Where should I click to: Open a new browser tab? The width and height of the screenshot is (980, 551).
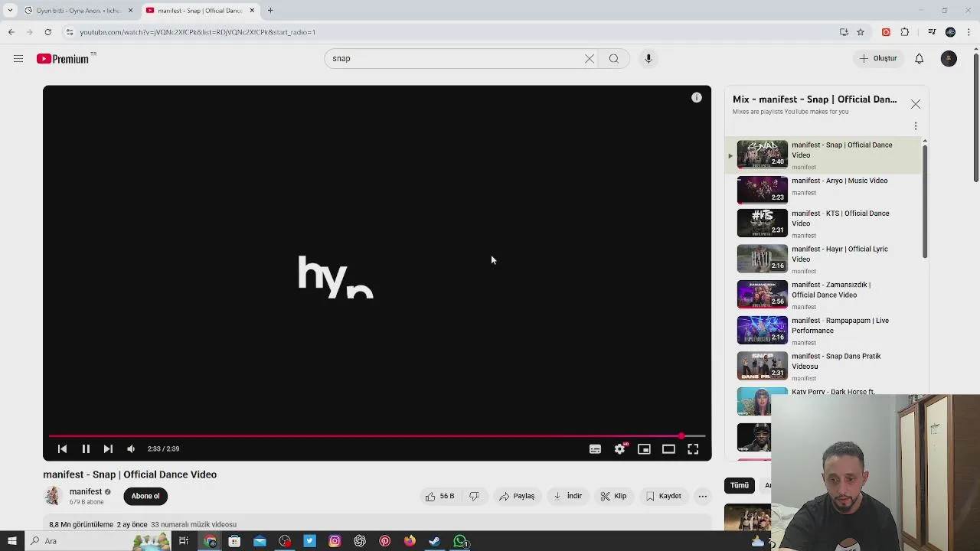pyautogui.click(x=270, y=11)
